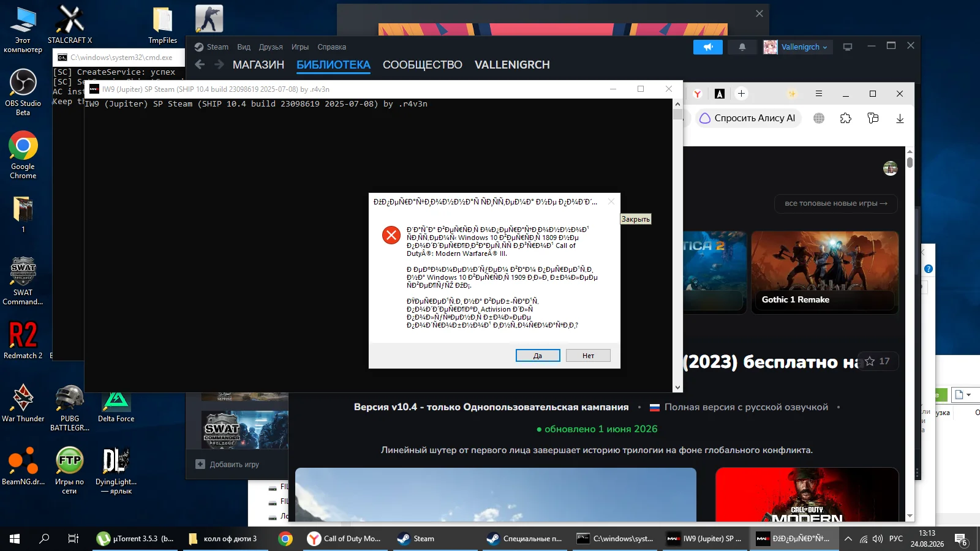The image size is (980, 551).
Task: Switch to Call of Duty browser taskbar item
Action: (x=345, y=539)
